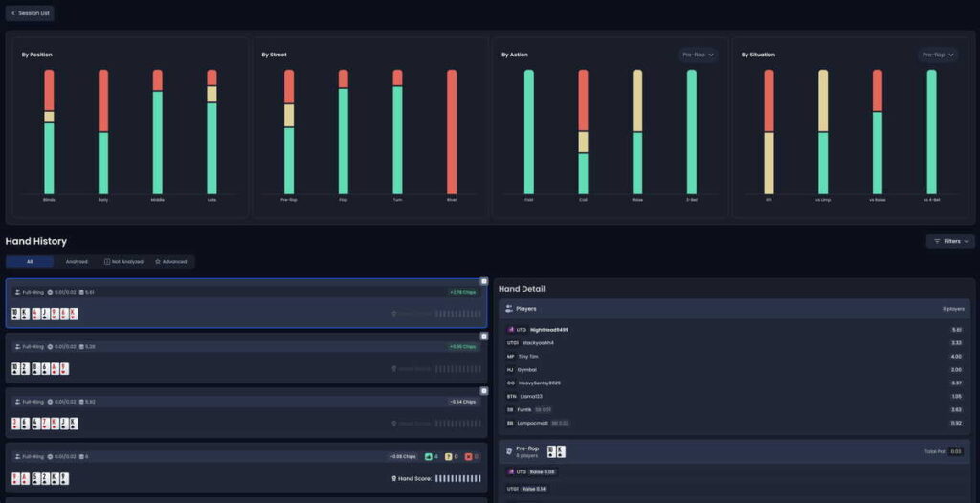Screen dimensions: 980x503
Task: Click the Total Pot 0.03 value
Action: click(956, 451)
